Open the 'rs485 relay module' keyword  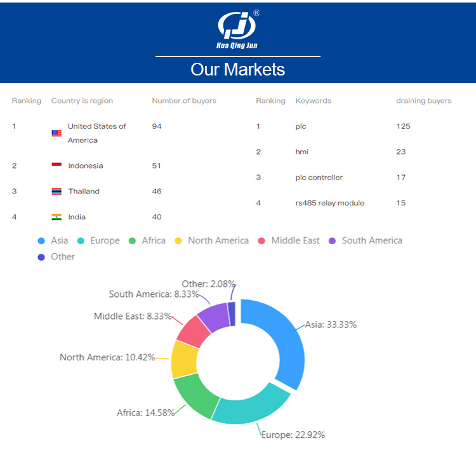coord(329,203)
